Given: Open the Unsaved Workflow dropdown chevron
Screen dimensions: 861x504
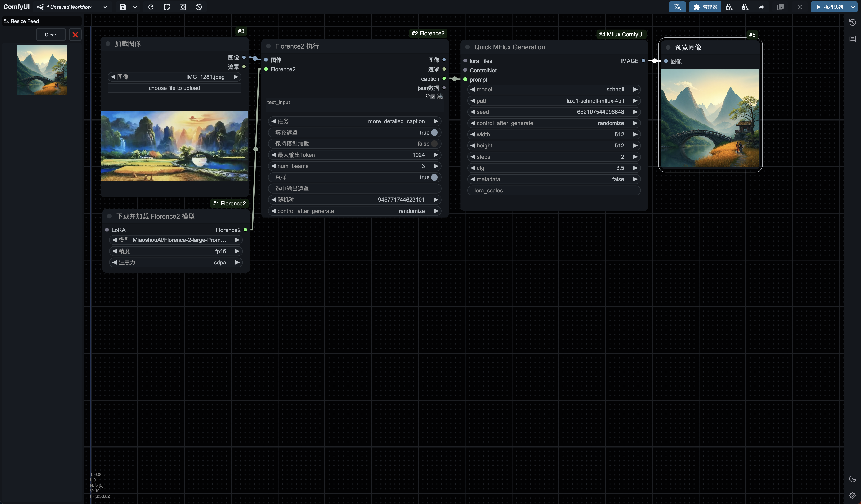Looking at the screenshot, I should (x=105, y=7).
